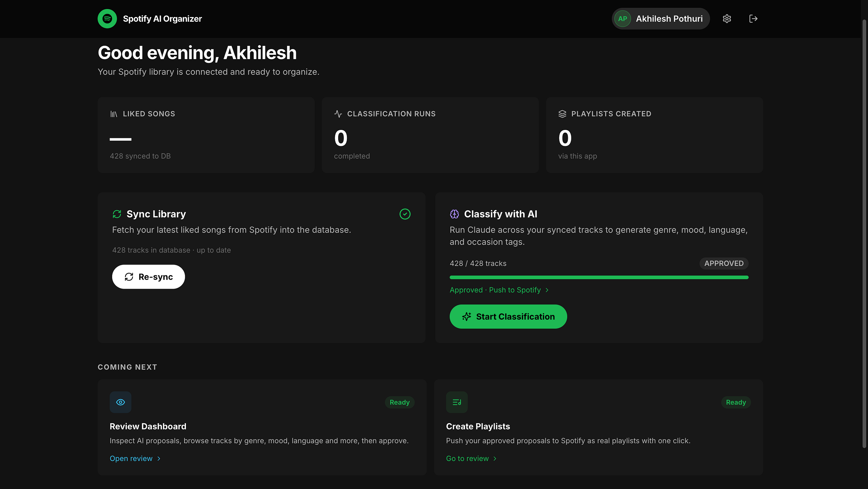Viewport: 868px width, 489px height.
Task: Click the COMING NEXT section label
Action: [x=128, y=367]
